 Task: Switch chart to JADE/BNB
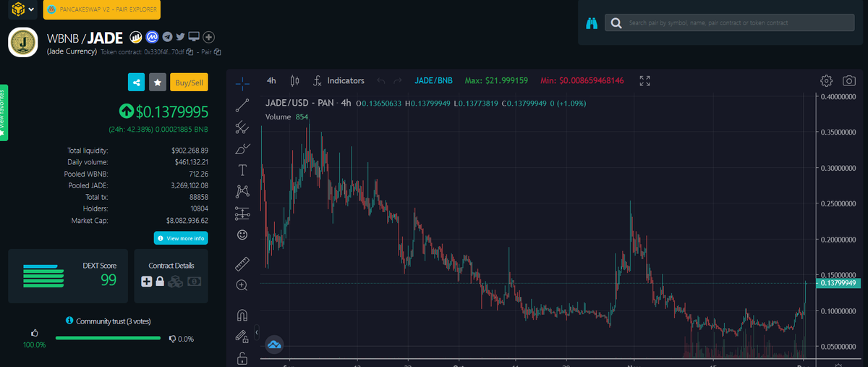[434, 80]
